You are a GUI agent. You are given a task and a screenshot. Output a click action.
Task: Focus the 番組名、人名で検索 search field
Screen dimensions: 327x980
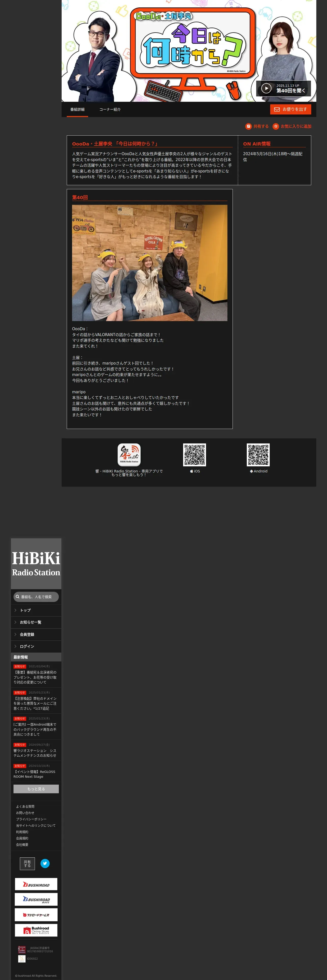click(x=36, y=597)
